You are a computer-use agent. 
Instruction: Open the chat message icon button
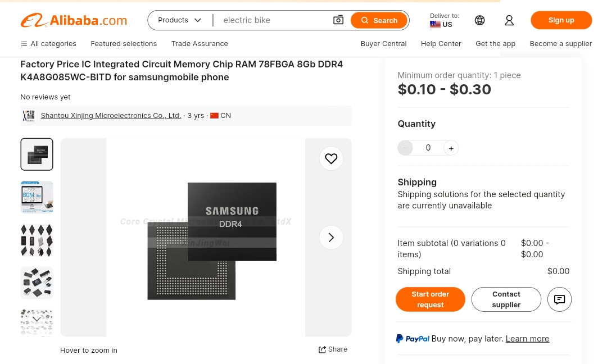(559, 299)
